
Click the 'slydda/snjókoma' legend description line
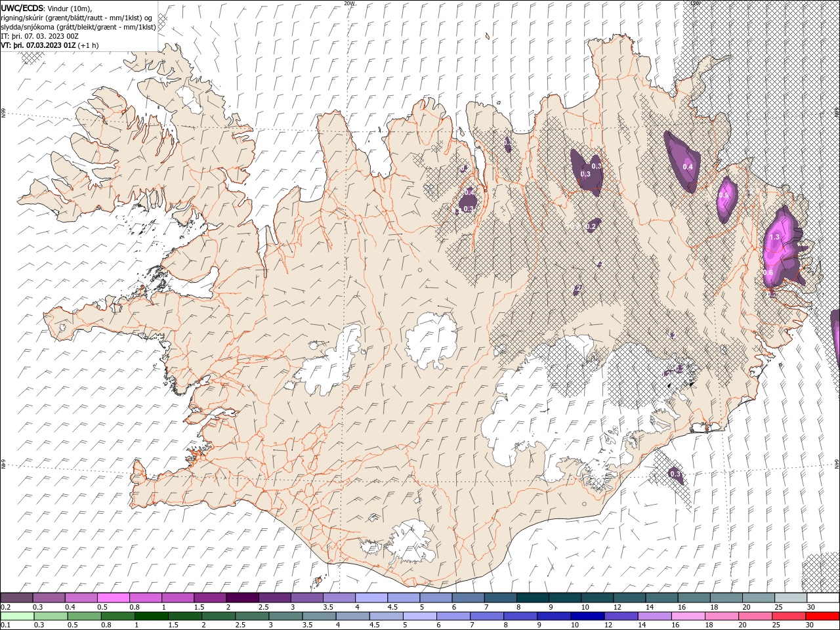(x=79, y=27)
